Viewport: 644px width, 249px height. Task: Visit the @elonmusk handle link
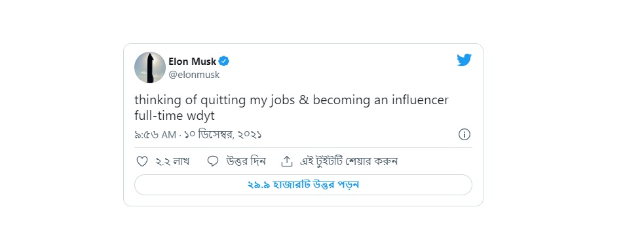coord(195,75)
